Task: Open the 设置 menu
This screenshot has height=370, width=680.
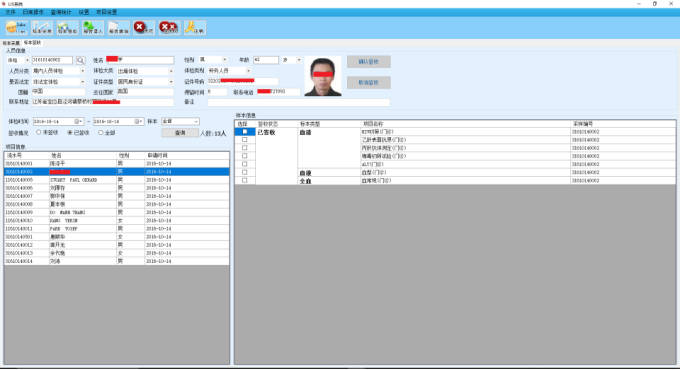Action: pyautogui.click(x=84, y=12)
